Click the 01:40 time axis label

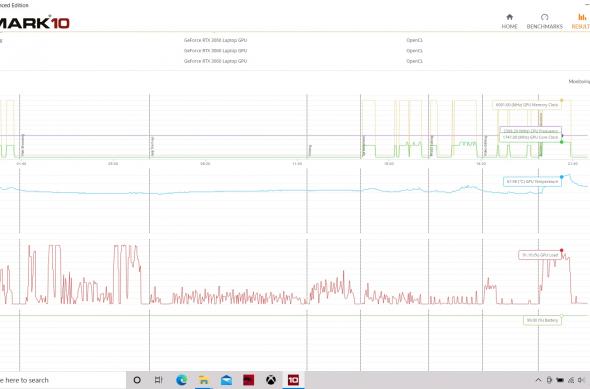point(21,164)
